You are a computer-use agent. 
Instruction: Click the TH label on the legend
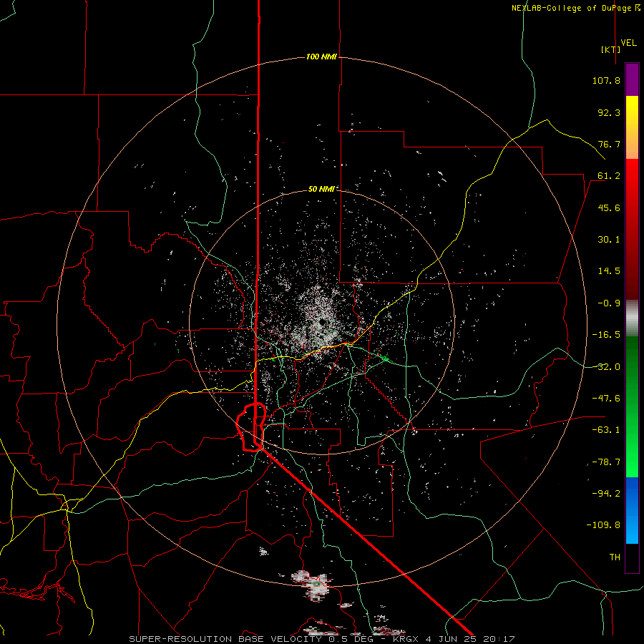tap(615, 557)
